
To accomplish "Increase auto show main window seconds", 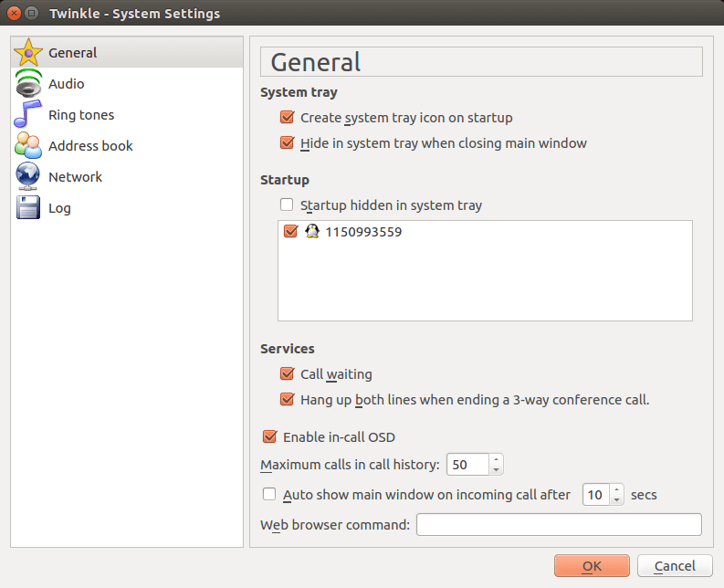I will pyautogui.click(x=616, y=489).
